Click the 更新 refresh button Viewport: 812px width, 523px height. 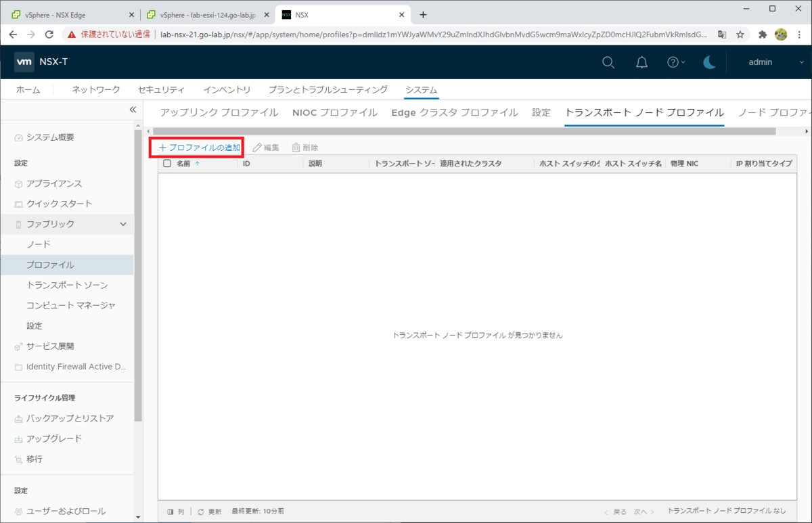pos(210,511)
